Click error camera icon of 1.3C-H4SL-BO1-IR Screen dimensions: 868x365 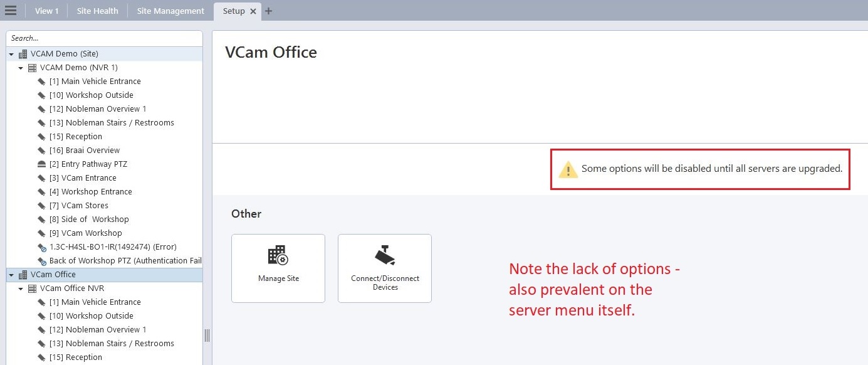[x=42, y=247]
